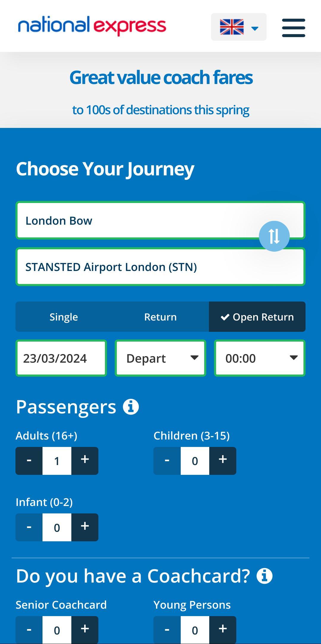Screen dimensions: 321x644
Task: Add a Senior Coachcard
Action: pyautogui.click(x=85, y=629)
